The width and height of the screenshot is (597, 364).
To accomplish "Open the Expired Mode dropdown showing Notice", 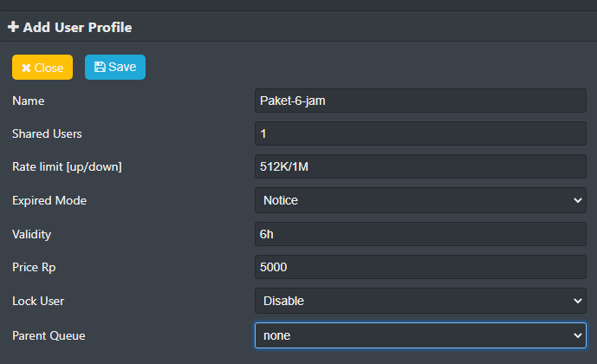I will [420, 200].
